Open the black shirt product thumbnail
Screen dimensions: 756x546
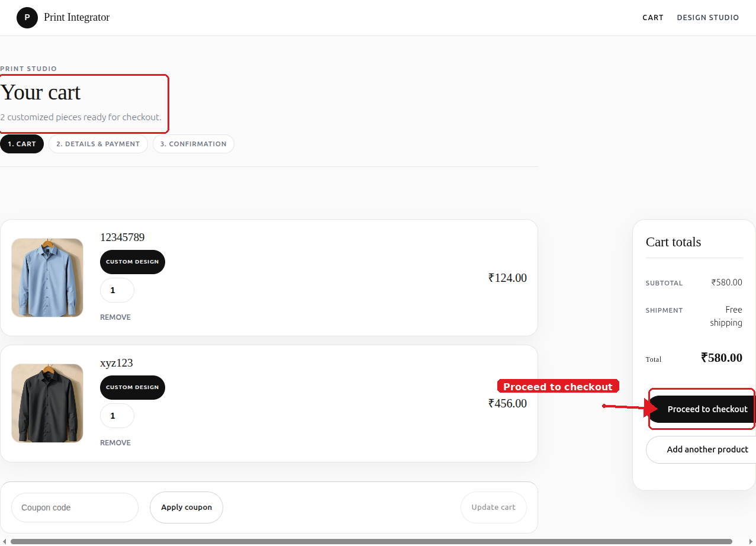tap(47, 403)
